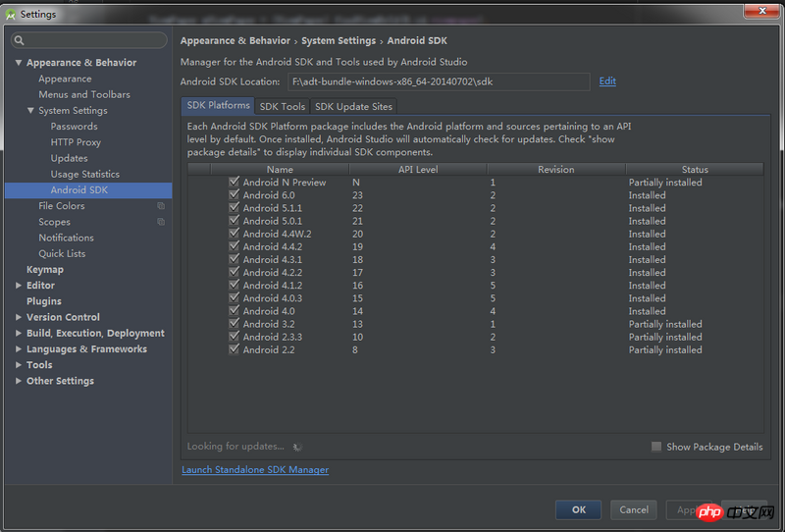
Task: Uncheck the Android 2.3.3 checkbox
Action: [234, 336]
